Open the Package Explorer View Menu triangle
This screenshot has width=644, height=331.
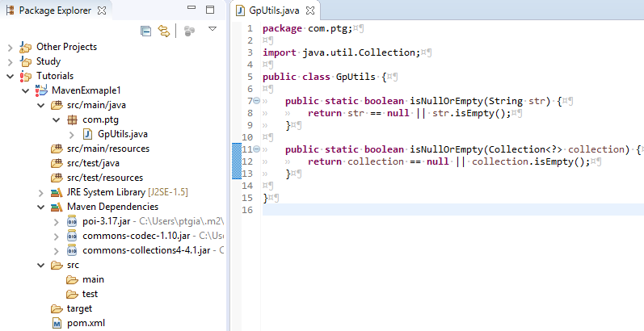pyautogui.click(x=213, y=29)
